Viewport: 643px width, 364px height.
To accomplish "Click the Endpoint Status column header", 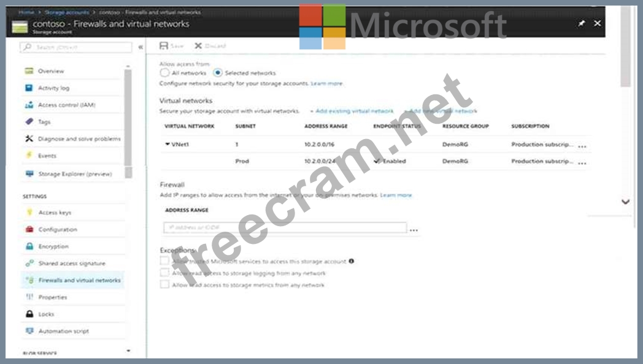I will [x=397, y=126].
